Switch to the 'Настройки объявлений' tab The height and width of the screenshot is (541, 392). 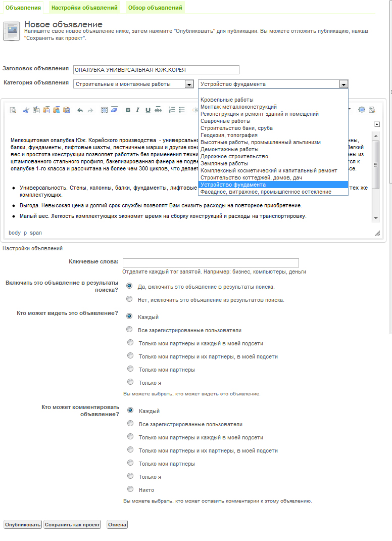[x=84, y=8]
